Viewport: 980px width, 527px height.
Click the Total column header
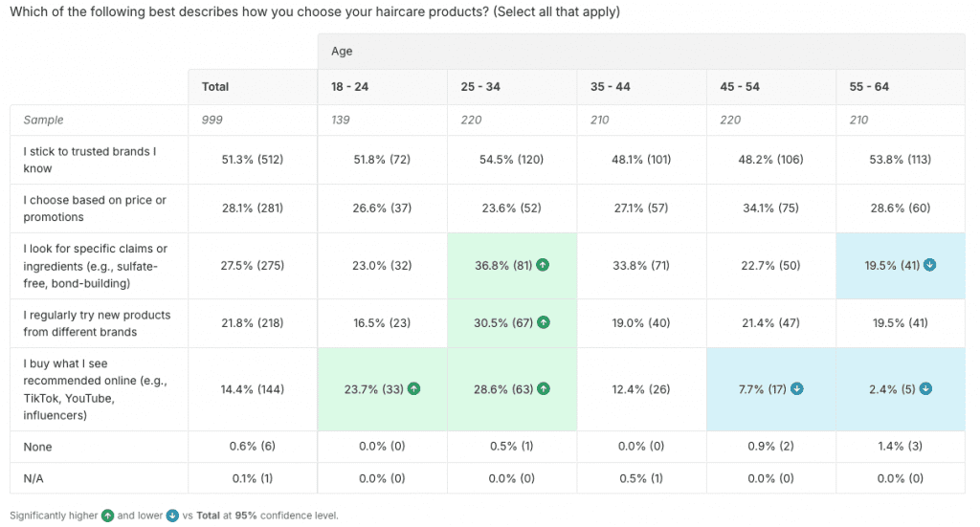click(x=215, y=87)
